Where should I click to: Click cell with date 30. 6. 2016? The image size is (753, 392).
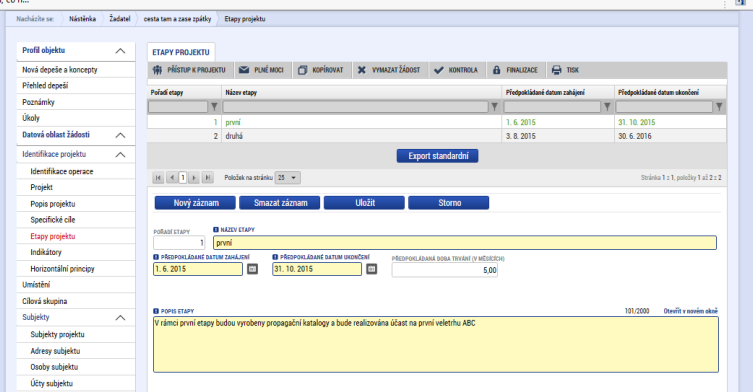(670, 136)
